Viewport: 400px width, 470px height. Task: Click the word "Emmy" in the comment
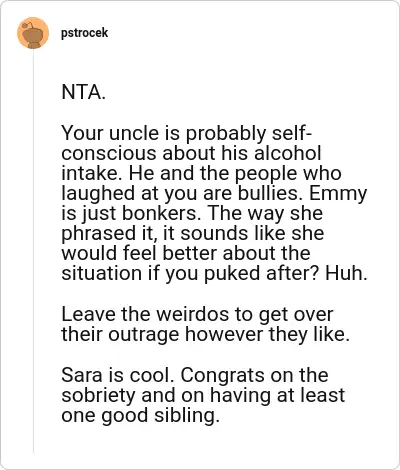pos(338,194)
